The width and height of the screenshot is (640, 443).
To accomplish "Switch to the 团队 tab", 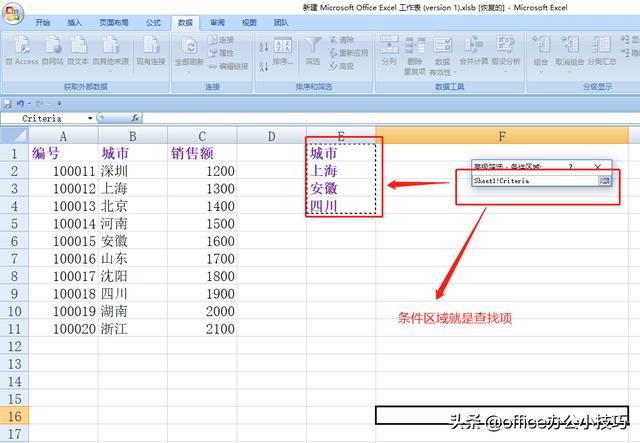I will [x=281, y=23].
